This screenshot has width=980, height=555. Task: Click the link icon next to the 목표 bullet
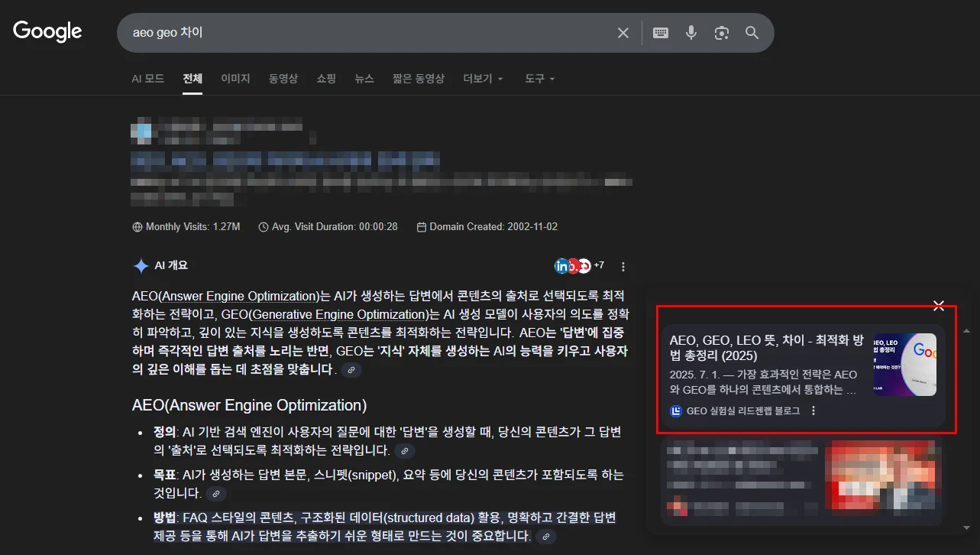coord(216,494)
